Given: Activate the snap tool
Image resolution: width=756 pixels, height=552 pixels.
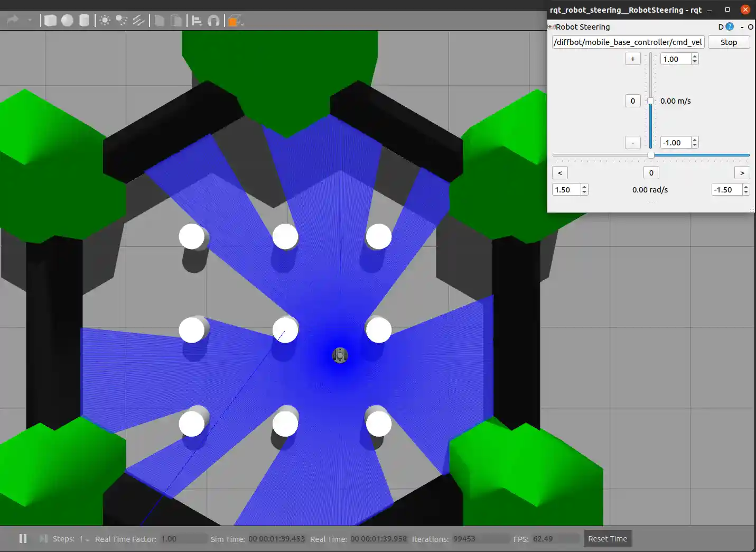Looking at the screenshot, I should coord(213,21).
